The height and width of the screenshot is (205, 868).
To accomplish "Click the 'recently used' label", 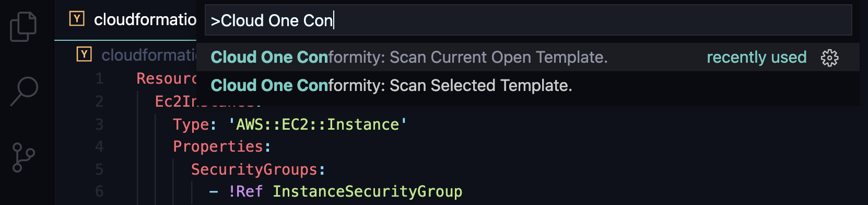I will click(x=756, y=57).
